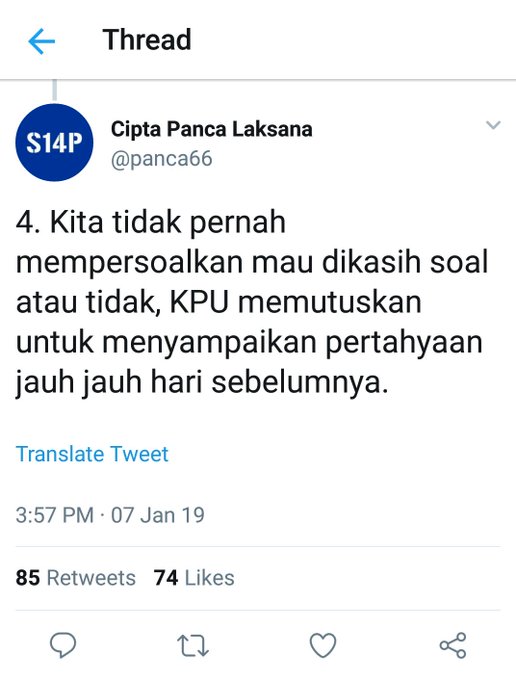Click the word "KPU" in the tweet
Viewport: 516px width, 680px height.
pos(199,302)
